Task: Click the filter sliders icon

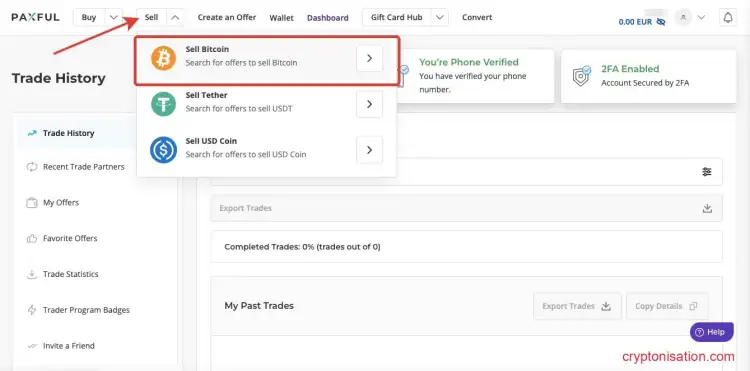Action: coord(706,172)
